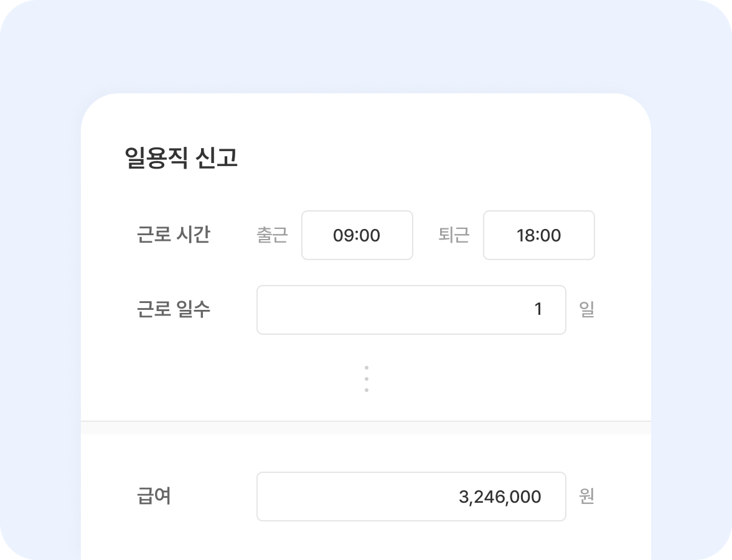Viewport: 732px width, 560px height.
Task: Focus the 근로 일수 number input
Action: tap(411, 310)
